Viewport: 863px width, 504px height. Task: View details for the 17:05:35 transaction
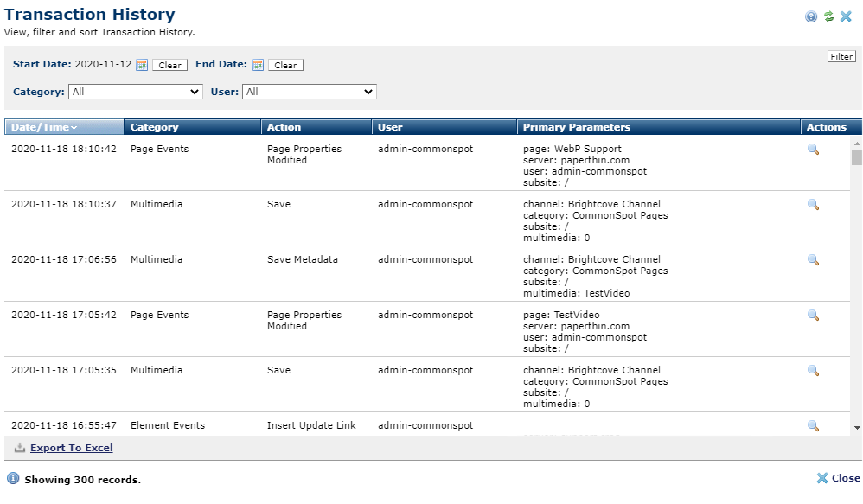[813, 370]
